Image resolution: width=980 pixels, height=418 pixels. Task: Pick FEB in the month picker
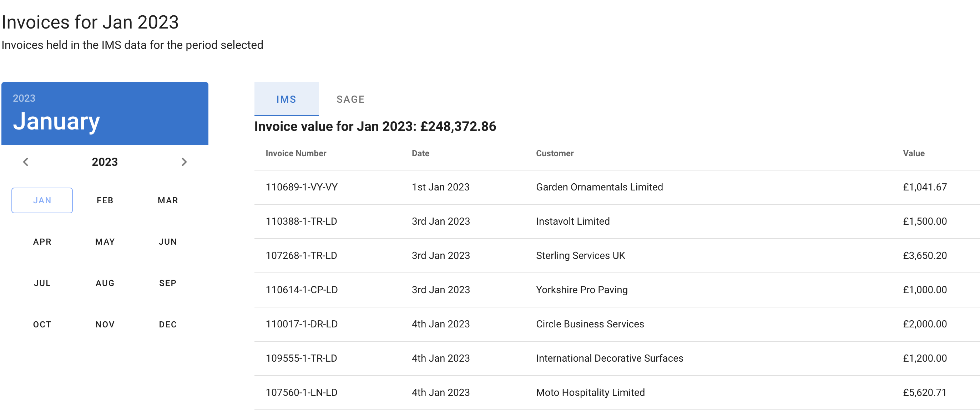105,200
